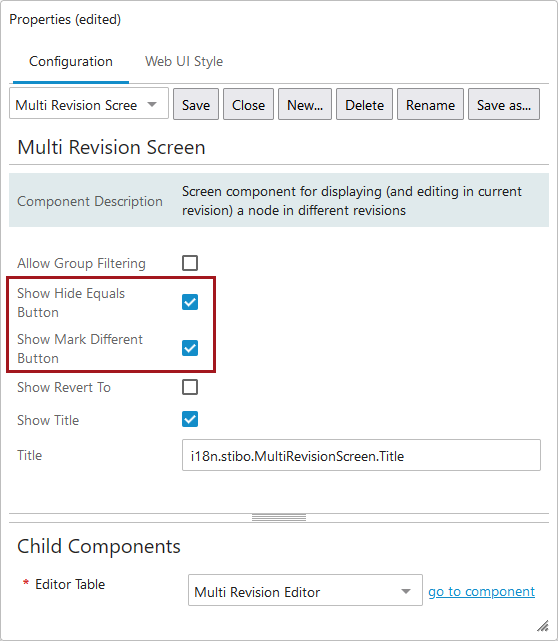Click the Delete button

(365, 104)
